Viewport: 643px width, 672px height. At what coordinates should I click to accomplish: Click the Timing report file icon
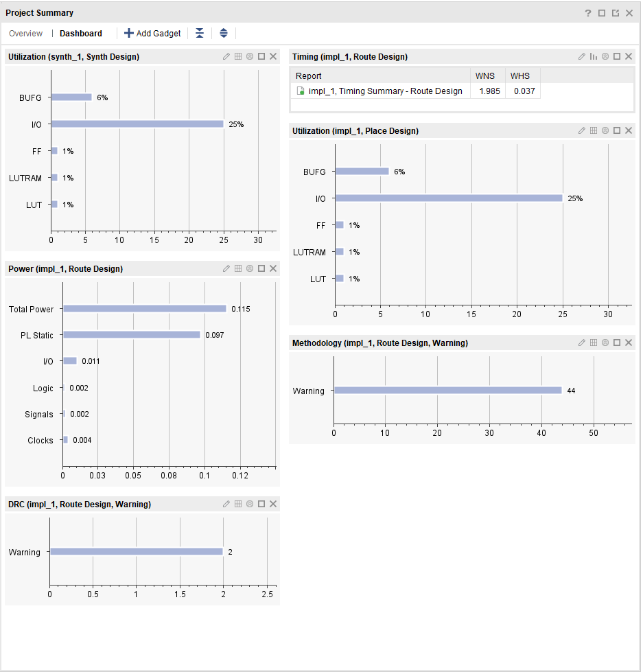click(x=301, y=91)
